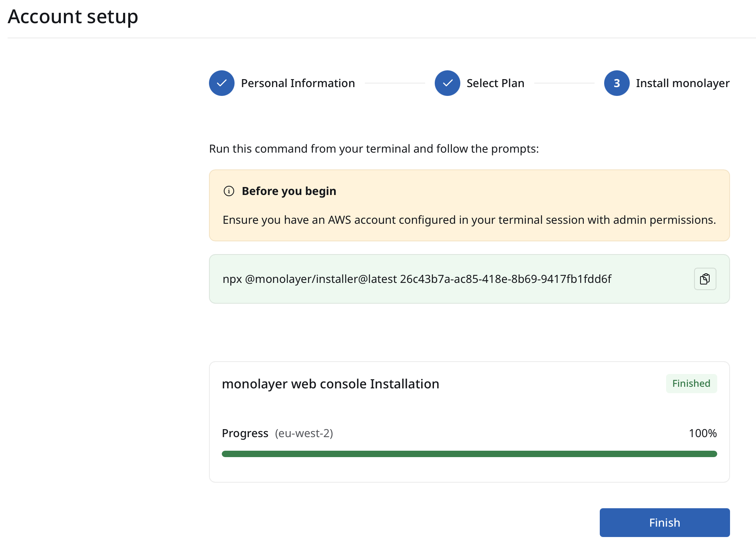Click the Account setup page heading
This screenshot has width=756, height=549.
click(73, 17)
